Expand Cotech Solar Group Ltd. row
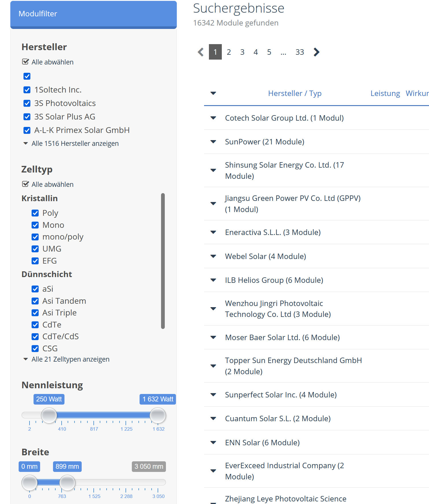 pyautogui.click(x=213, y=118)
